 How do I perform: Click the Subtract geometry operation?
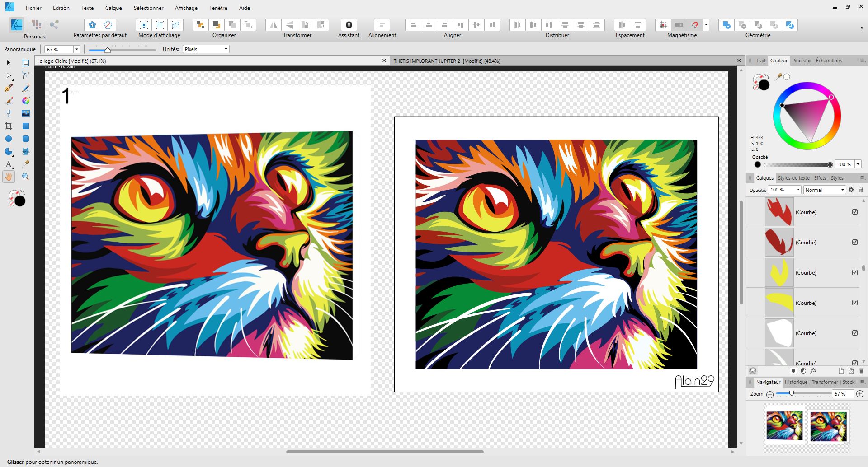point(742,25)
